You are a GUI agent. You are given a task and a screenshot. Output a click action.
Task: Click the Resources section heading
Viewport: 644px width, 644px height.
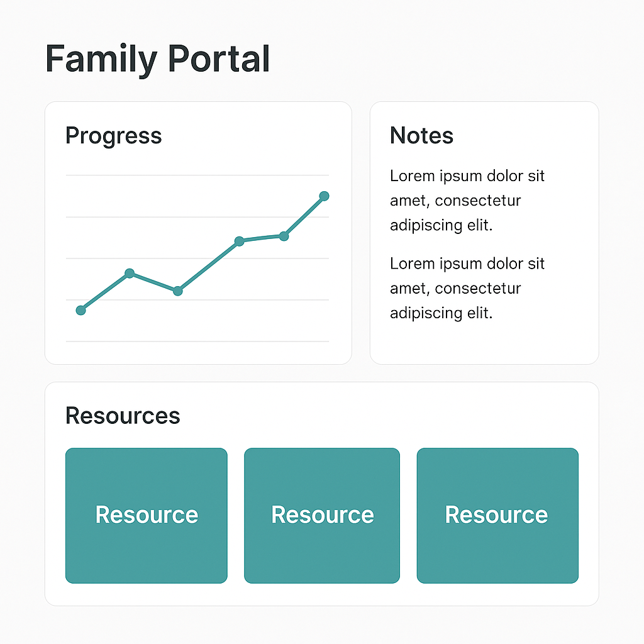123,416
